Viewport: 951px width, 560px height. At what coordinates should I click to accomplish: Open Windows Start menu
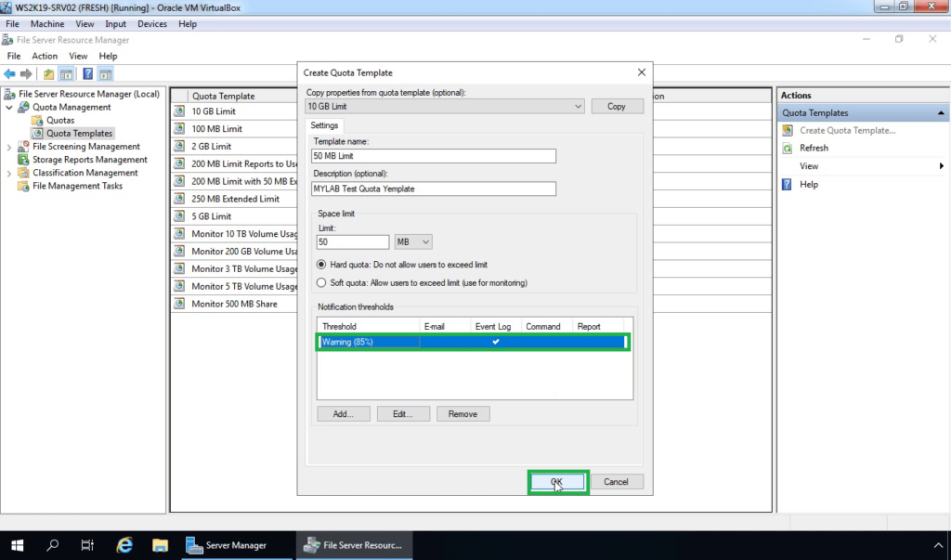pyautogui.click(x=17, y=545)
